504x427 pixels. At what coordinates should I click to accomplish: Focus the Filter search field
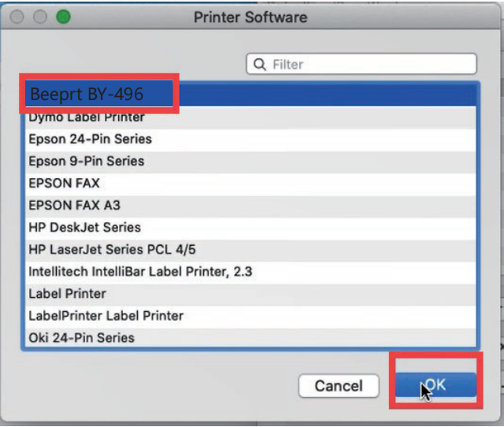tap(361, 64)
